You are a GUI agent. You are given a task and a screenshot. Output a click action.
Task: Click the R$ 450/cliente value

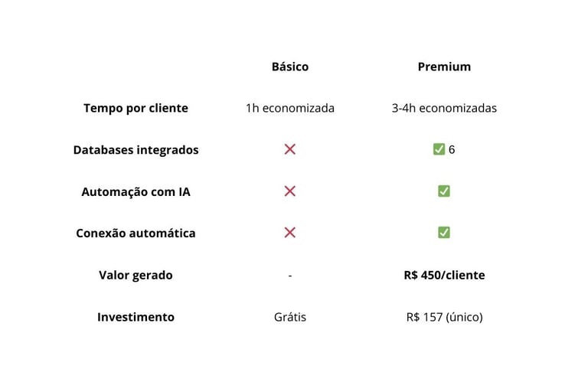pyautogui.click(x=444, y=275)
